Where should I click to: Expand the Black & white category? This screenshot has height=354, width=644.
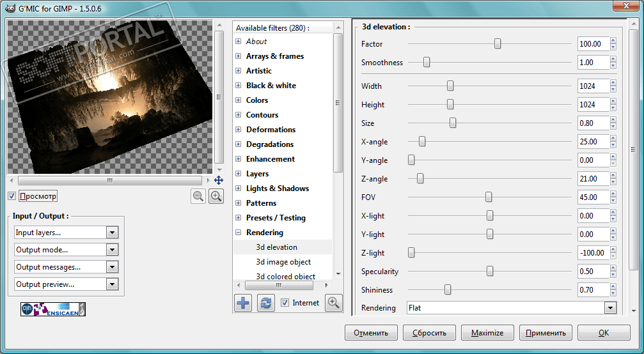click(x=238, y=86)
